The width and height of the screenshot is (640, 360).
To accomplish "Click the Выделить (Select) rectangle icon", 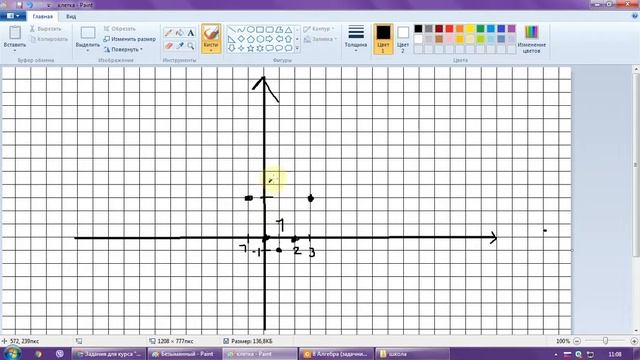I will click(x=88, y=33).
